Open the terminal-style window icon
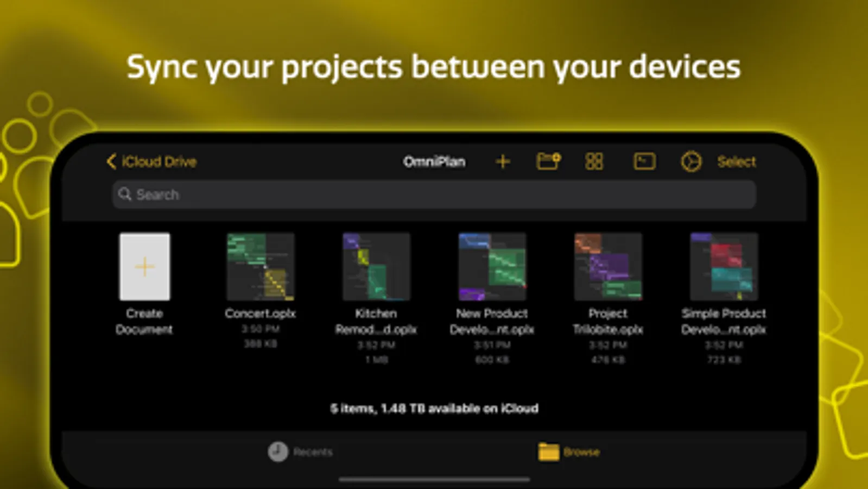This screenshot has height=489, width=868. [x=644, y=161]
